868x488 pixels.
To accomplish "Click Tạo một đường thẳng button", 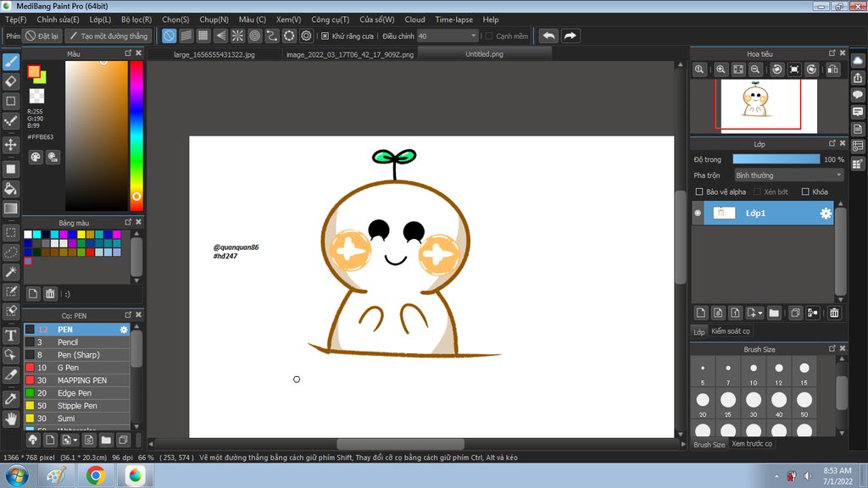I will tap(109, 36).
